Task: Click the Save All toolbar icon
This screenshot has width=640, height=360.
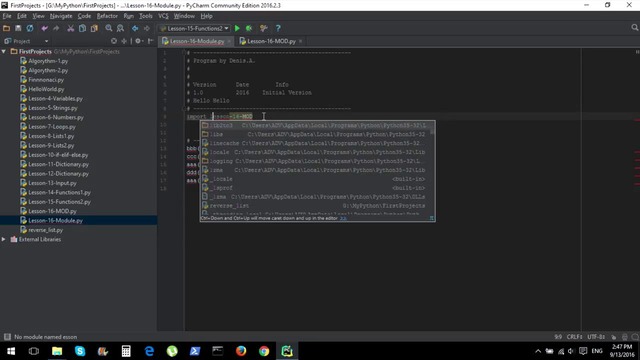Action: (x=18, y=29)
